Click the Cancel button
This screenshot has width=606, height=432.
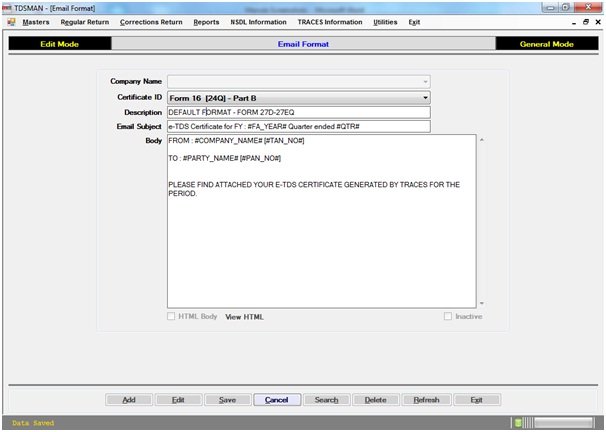pyautogui.click(x=277, y=400)
